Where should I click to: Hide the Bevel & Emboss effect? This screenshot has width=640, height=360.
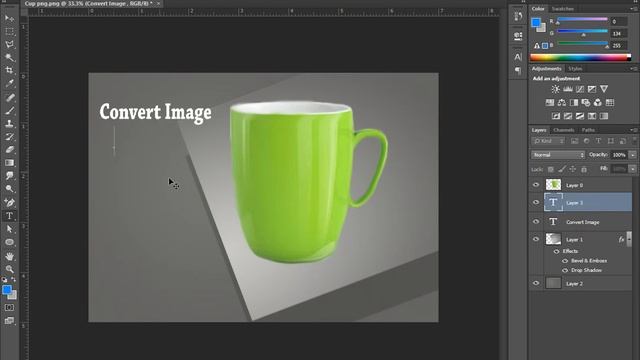point(565,261)
